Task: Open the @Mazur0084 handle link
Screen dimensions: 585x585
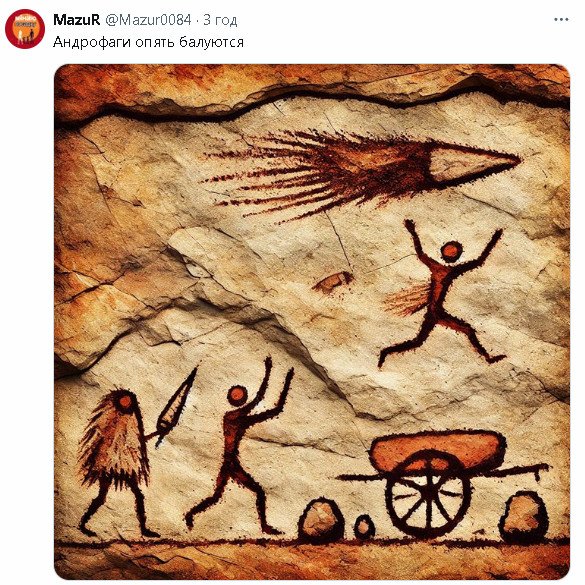Action: 148,20
